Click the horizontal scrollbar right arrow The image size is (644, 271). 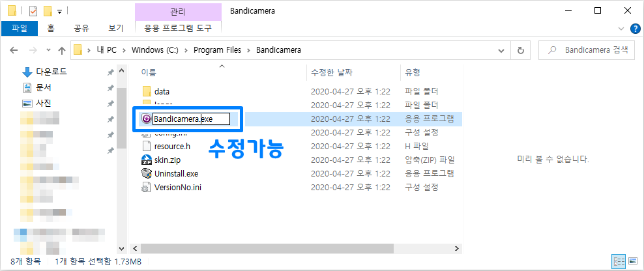click(458, 248)
